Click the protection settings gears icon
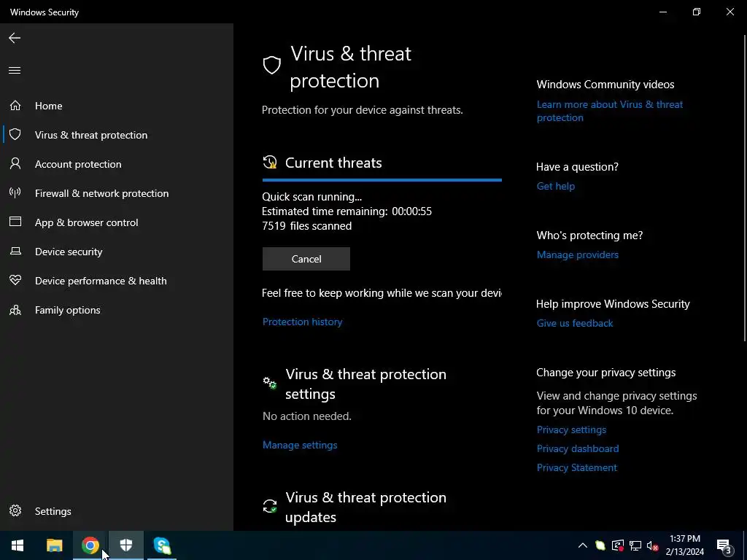 click(270, 382)
